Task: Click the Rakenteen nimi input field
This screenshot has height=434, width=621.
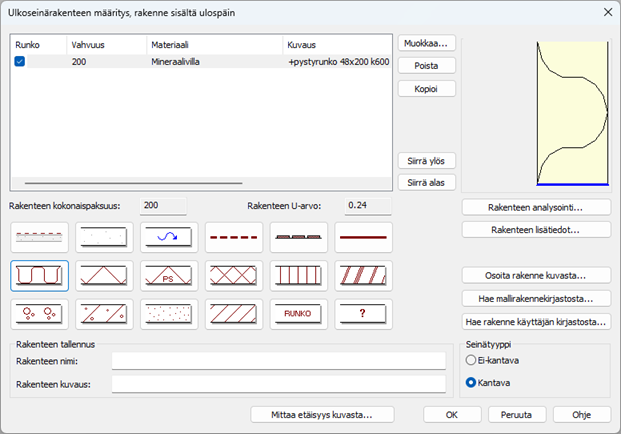Action: point(278,361)
